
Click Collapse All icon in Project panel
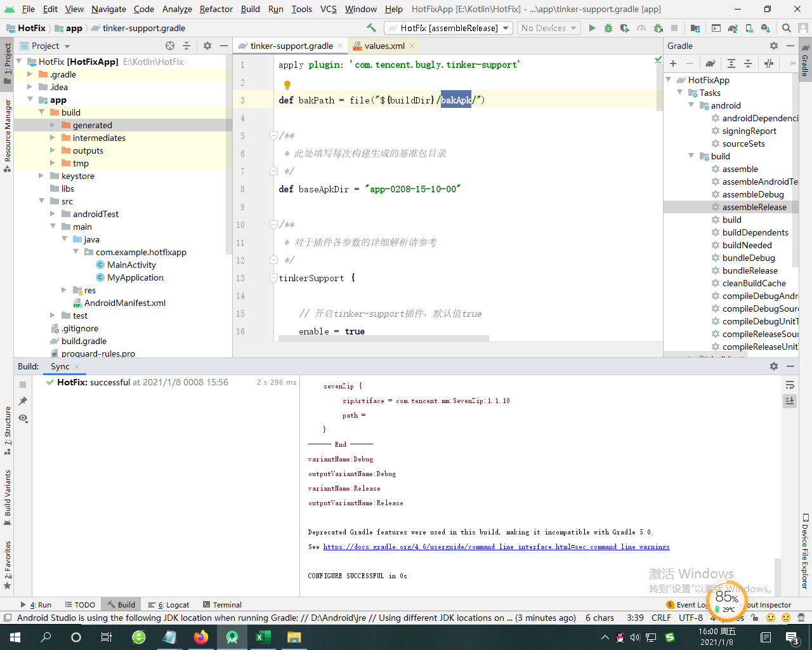pyautogui.click(x=187, y=46)
